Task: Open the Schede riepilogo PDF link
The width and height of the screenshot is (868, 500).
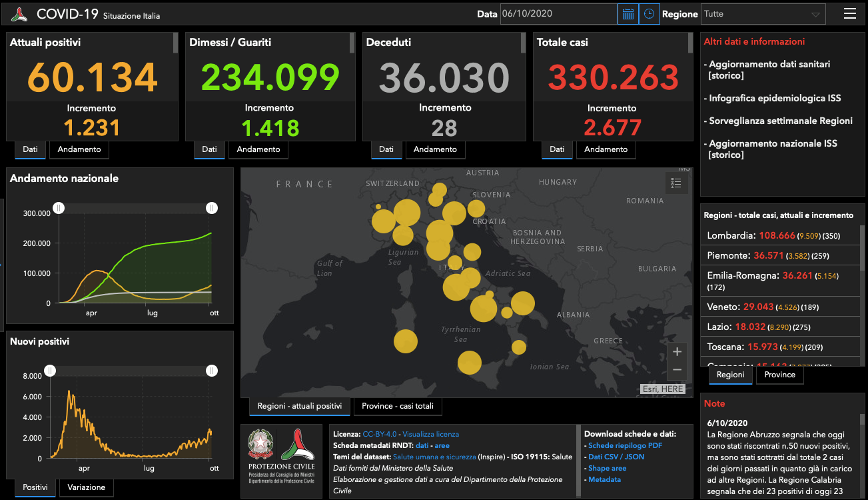Action: [625, 445]
